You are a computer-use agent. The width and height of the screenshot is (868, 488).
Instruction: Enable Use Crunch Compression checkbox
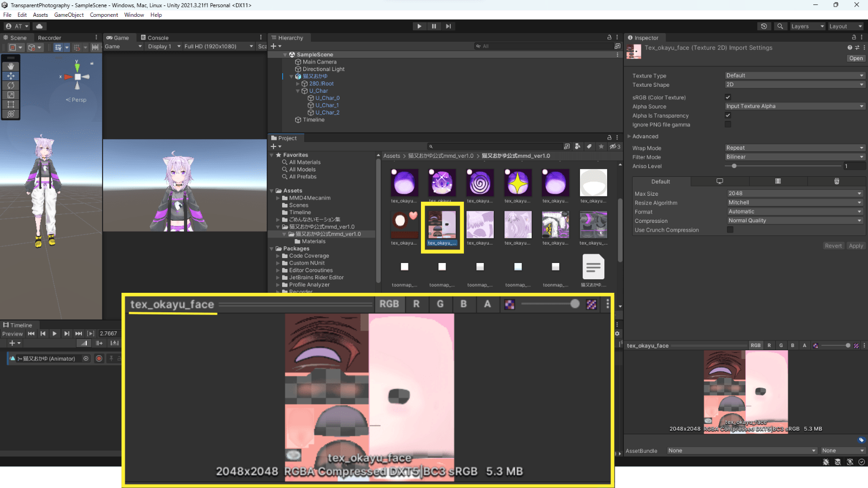pyautogui.click(x=730, y=230)
